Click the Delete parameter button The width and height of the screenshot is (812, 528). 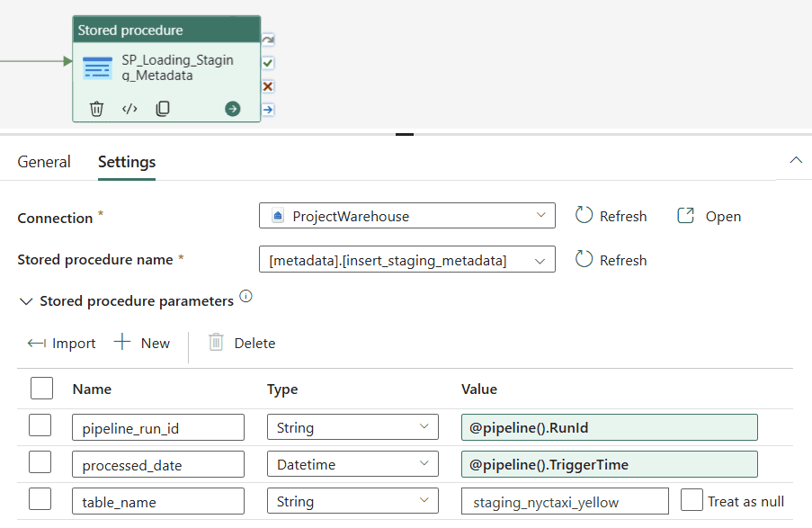tap(242, 343)
